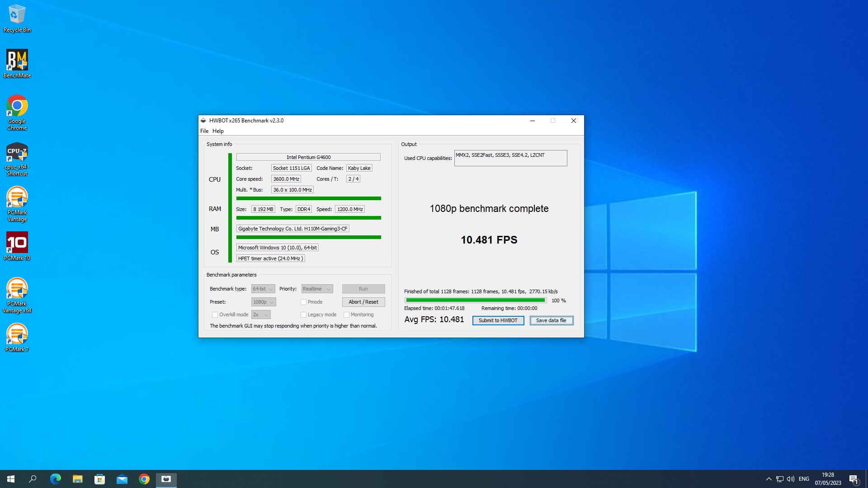Select the PCMark Vantage desktop icon
This screenshot has width=868, height=488.
pyautogui.click(x=17, y=204)
